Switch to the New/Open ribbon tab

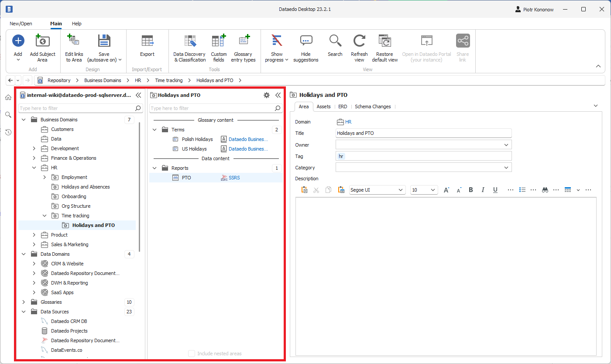[21, 24]
